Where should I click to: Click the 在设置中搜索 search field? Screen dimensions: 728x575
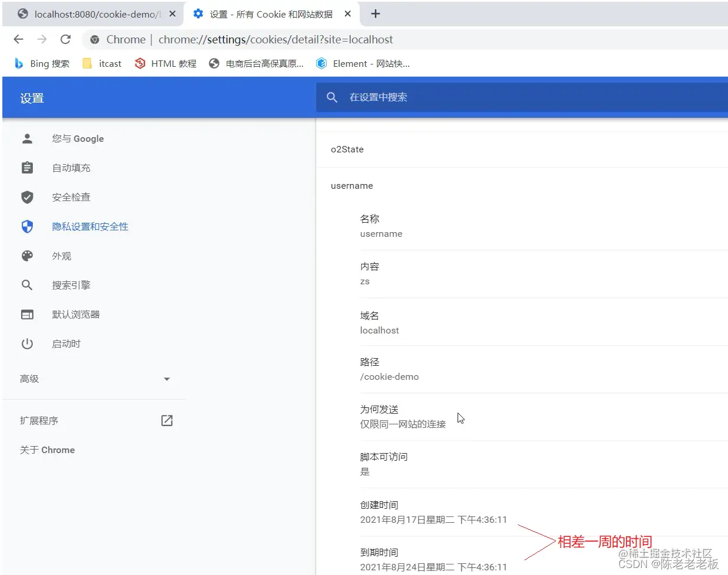[x=411, y=97]
